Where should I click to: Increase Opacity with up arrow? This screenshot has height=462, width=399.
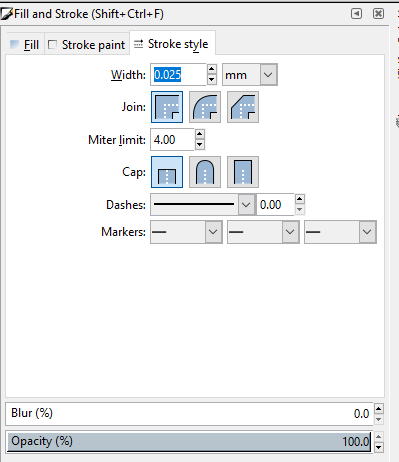tap(379, 436)
